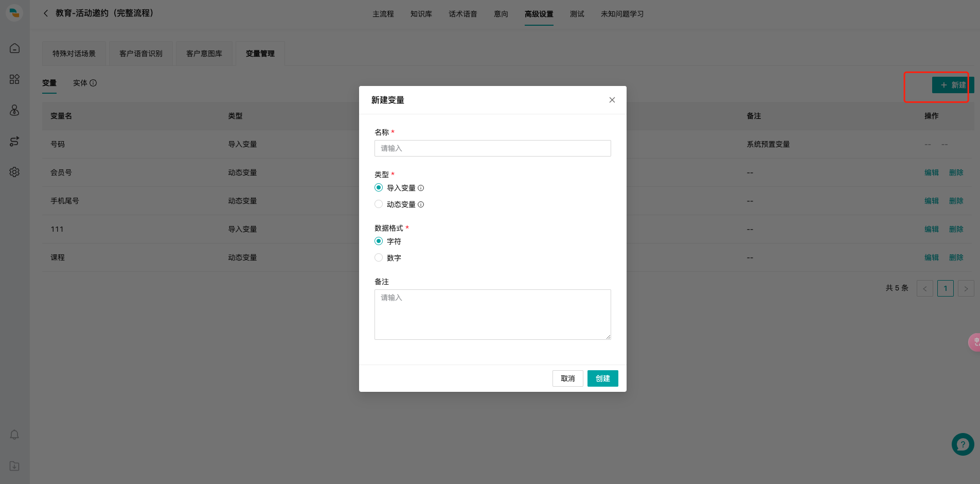Select page 1 in pagination

946,288
